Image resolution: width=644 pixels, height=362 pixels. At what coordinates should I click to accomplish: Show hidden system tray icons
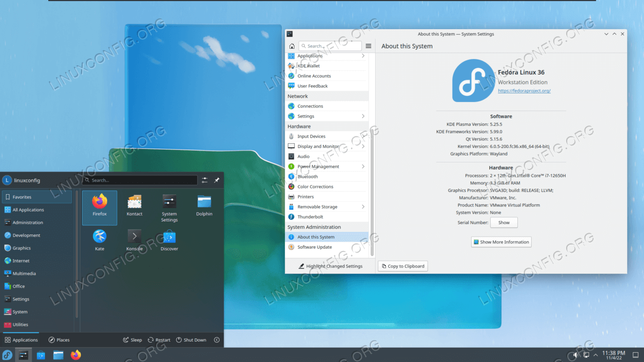(596, 355)
